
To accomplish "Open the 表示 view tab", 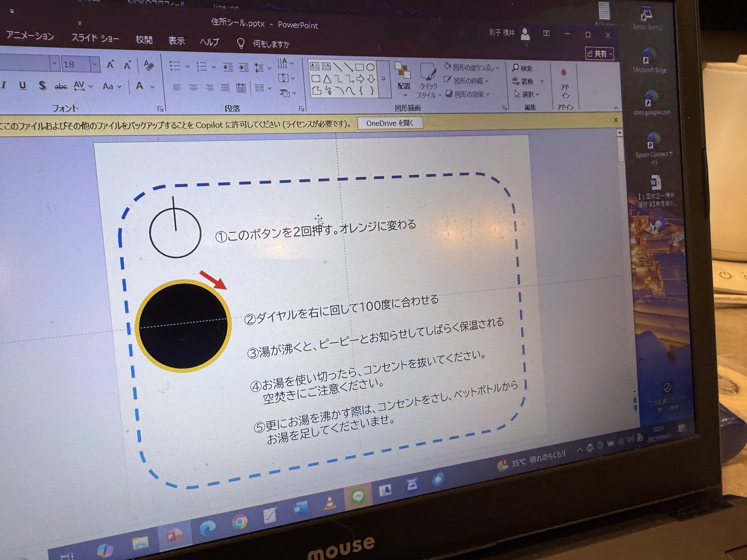I will 176,41.
